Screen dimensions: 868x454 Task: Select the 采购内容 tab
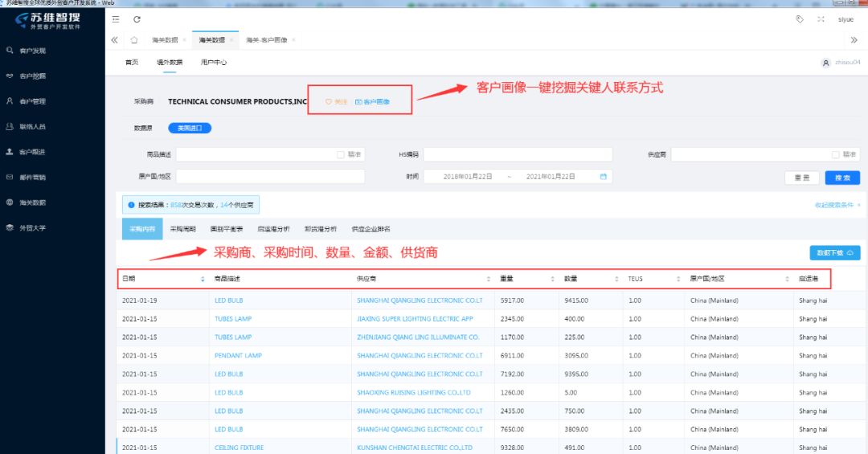pos(142,229)
